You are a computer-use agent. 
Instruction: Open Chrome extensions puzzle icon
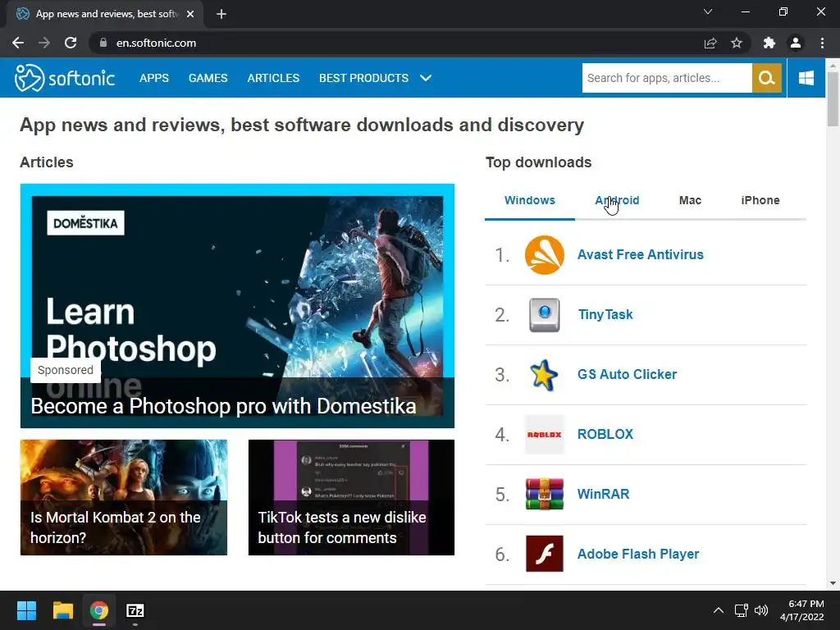coord(769,43)
